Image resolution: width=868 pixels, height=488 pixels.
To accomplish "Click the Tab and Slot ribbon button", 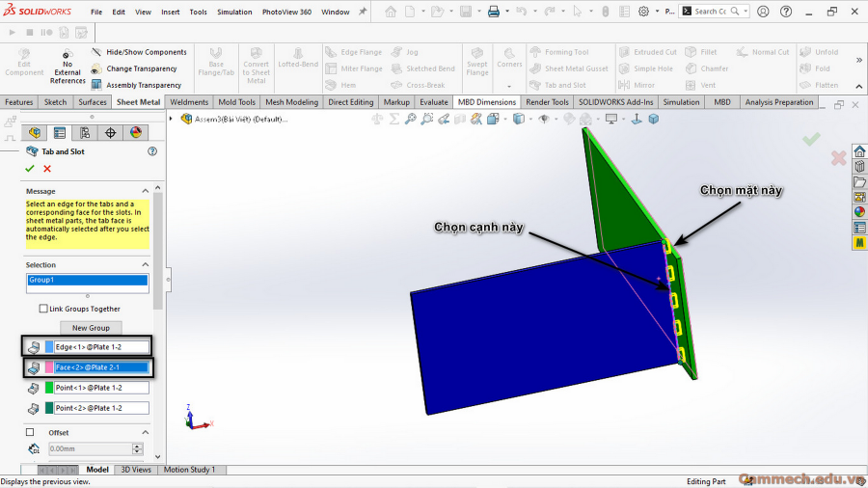I will 558,85.
